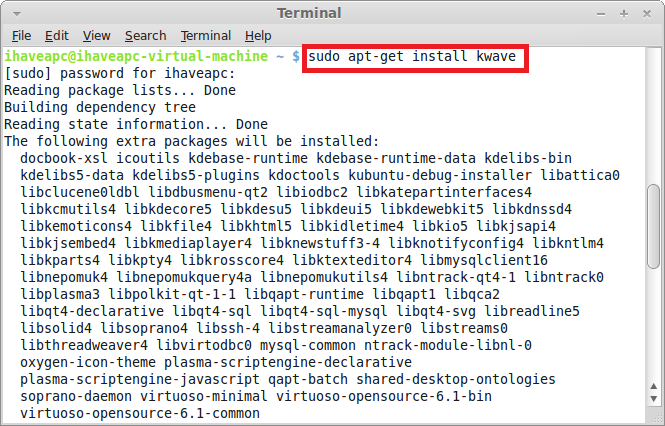Click the vertical scrollbar thumb
The height and width of the screenshot is (426, 665).
[654, 226]
